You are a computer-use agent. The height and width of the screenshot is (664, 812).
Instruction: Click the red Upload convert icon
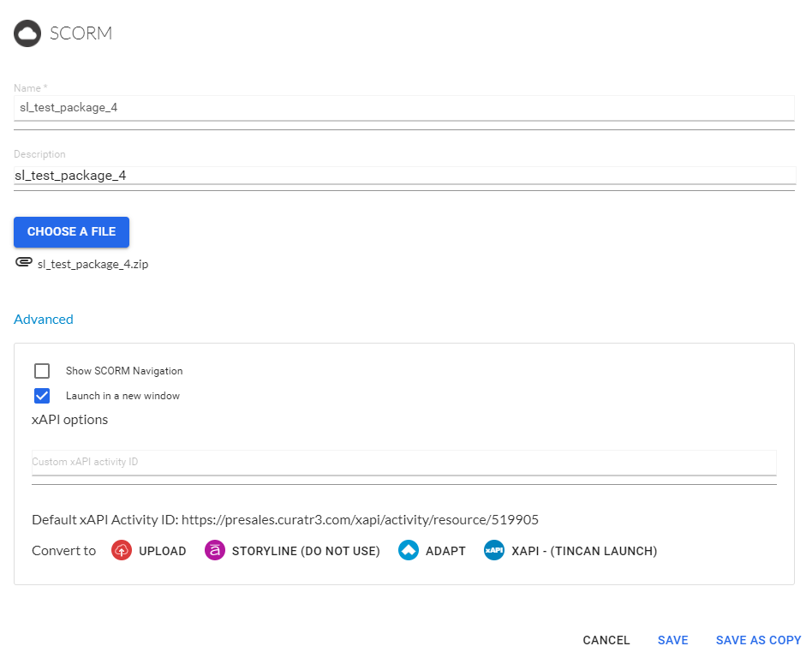(122, 551)
